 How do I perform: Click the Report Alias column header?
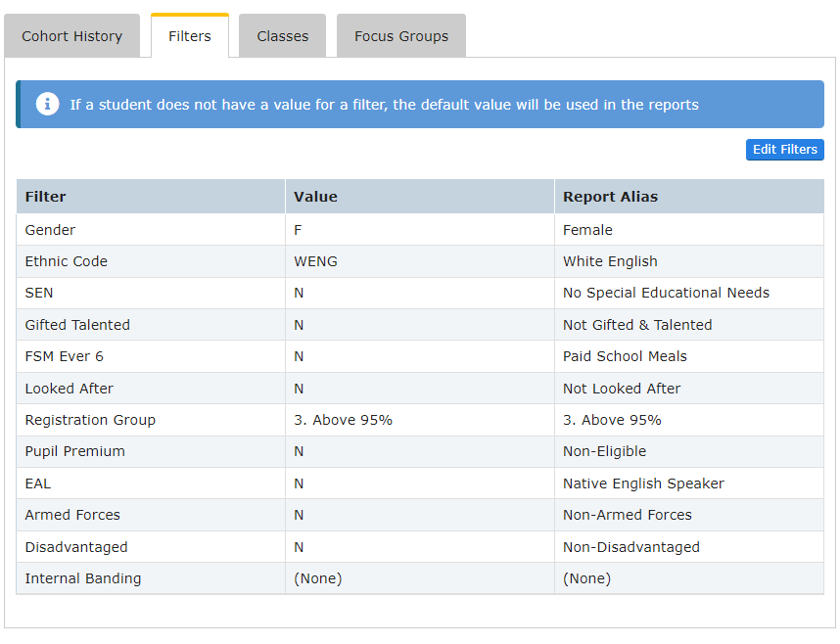pos(610,197)
